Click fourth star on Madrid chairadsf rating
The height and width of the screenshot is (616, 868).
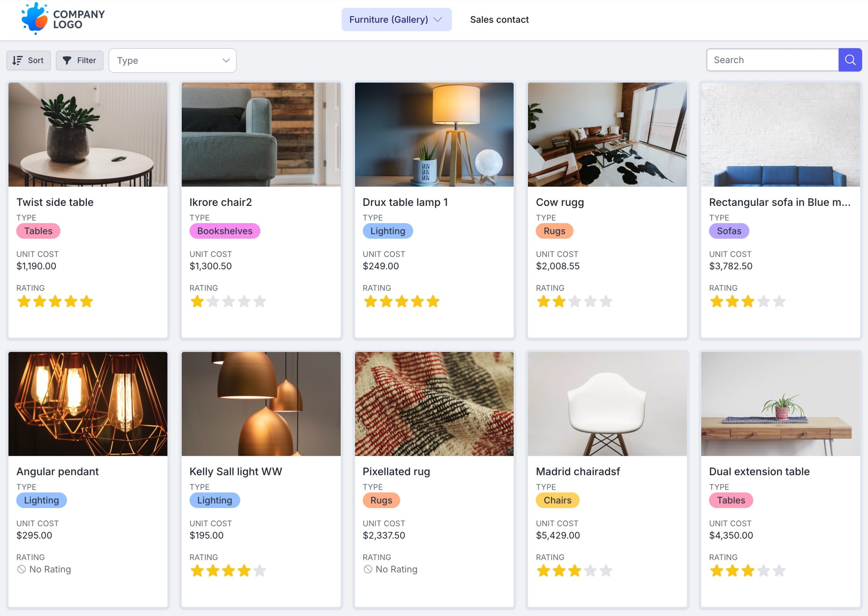click(590, 571)
